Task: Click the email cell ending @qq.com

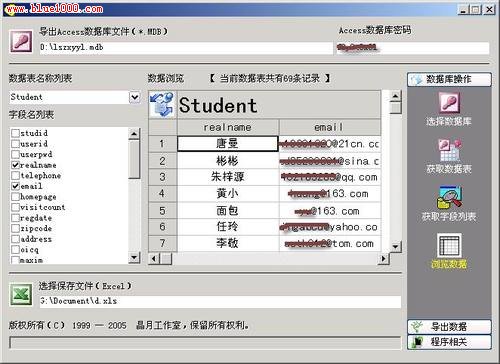Action: point(329,177)
